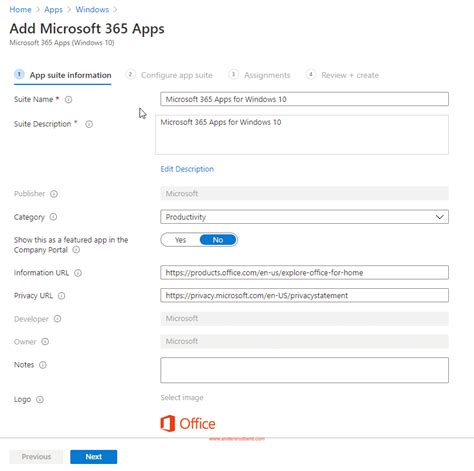
Task: Click the Privacy URL info icon
Action: tap(62, 296)
